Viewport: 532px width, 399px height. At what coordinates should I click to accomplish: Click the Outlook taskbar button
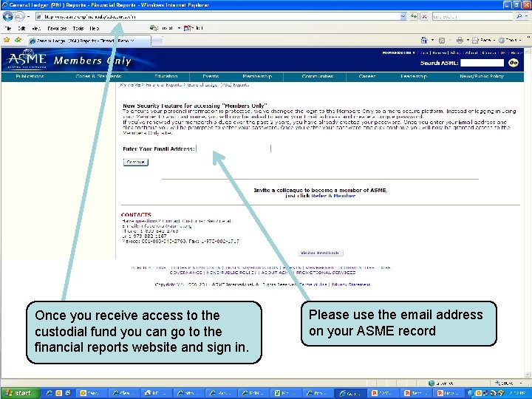91,393
